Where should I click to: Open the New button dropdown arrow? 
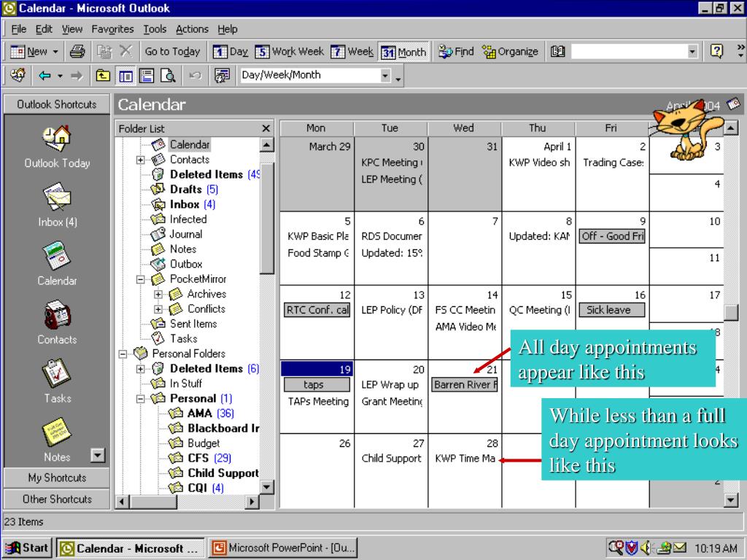(55, 52)
